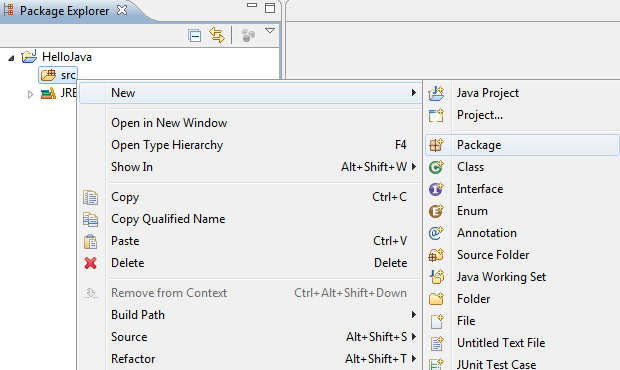Image resolution: width=620 pixels, height=370 pixels.
Task: Select the src source folder icon
Action: pos(49,75)
